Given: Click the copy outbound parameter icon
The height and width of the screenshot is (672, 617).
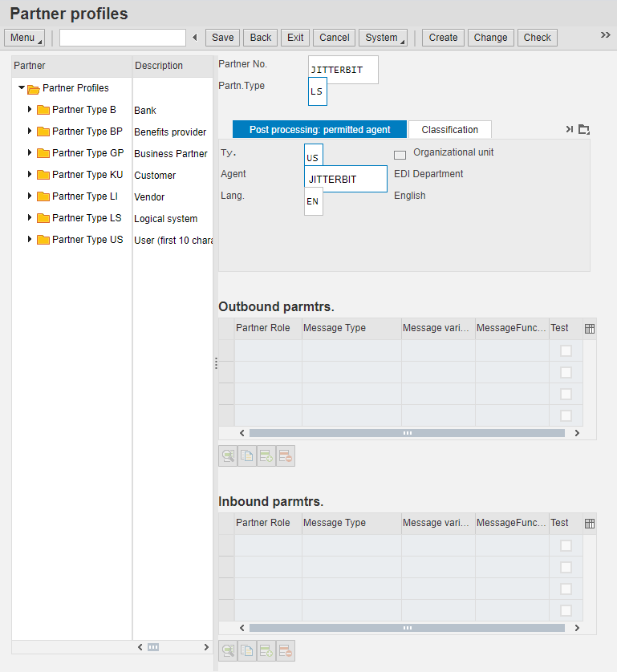Looking at the screenshot, I should pyautogui.click(x=247, y=456).
